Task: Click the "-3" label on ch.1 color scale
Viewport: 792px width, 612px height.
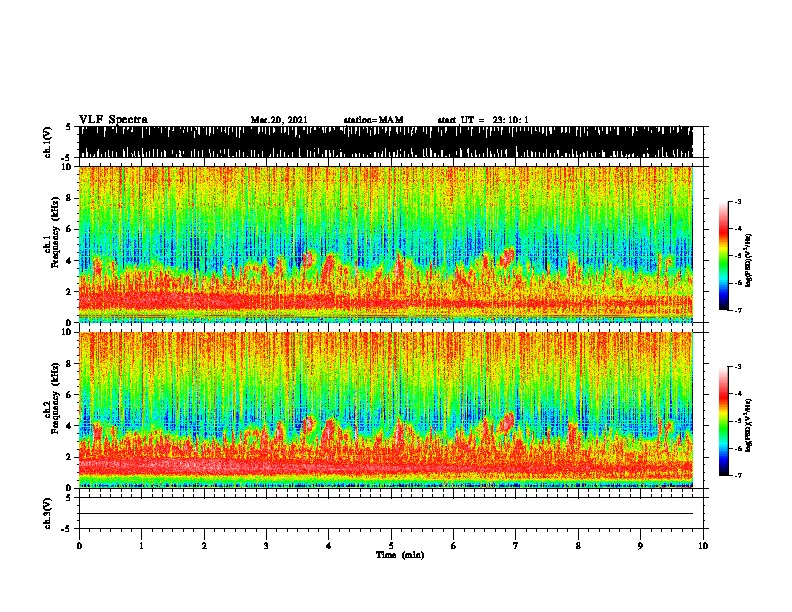Action: tap(738, 201)
